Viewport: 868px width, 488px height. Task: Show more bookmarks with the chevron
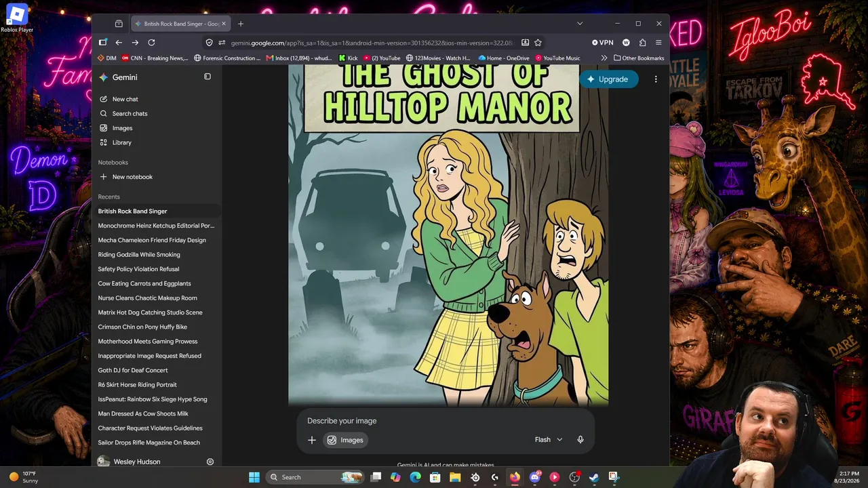point(604,58)
